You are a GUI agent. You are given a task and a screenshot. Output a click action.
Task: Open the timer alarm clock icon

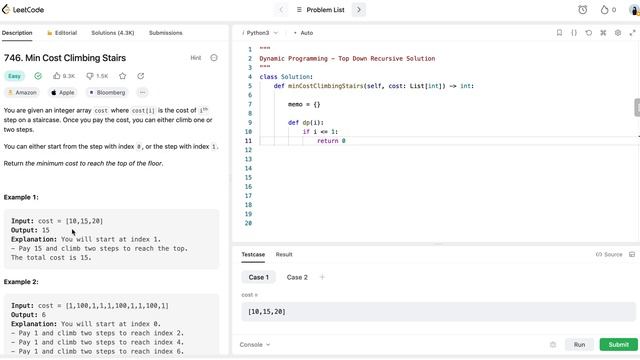pos(583,10)
